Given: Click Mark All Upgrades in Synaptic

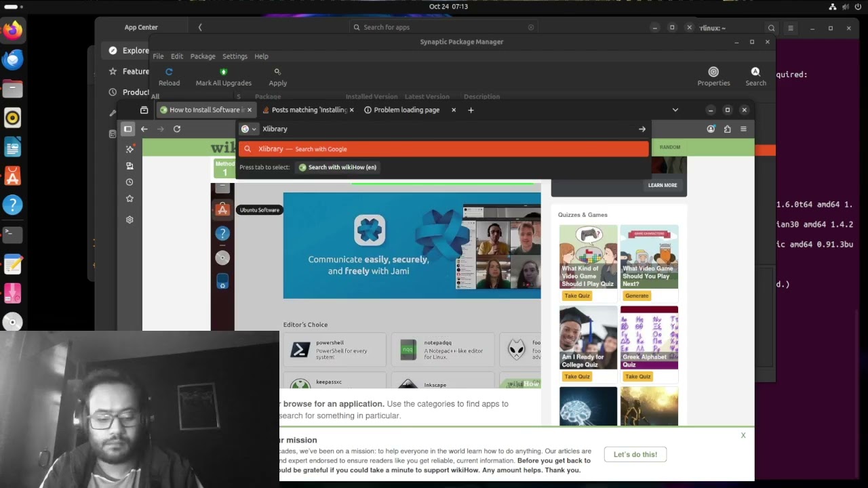Looking at the screenshot, I should pyautogui.click(x=223, y=77).
